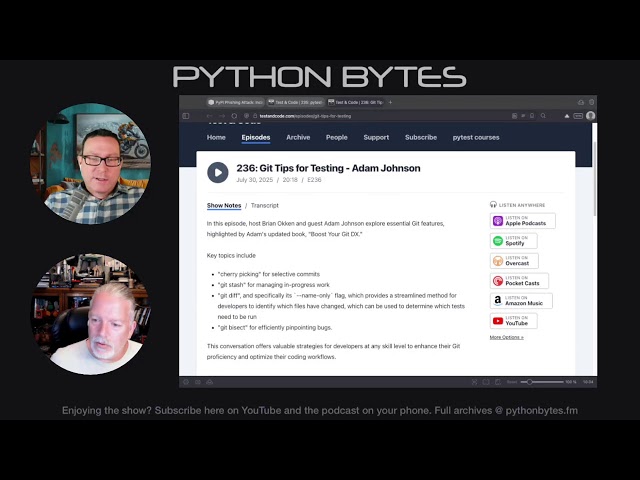
Task: Click the "git bisect" bullet text
Action: coord(275,327)
